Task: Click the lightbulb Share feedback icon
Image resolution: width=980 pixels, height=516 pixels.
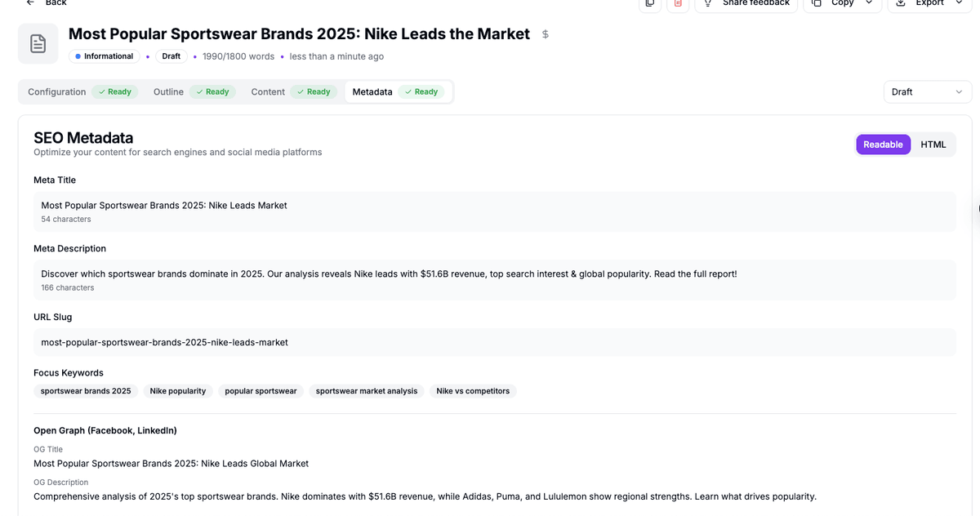Action: (x=707, y=3)
